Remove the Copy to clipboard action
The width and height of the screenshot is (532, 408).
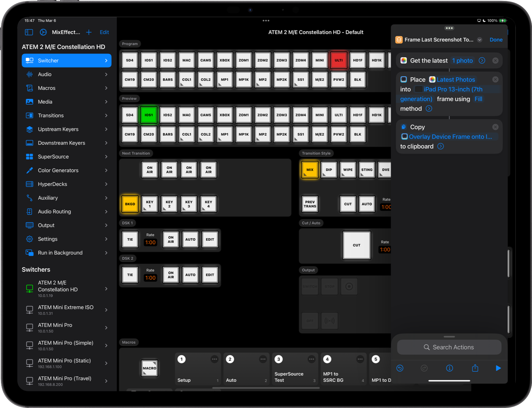coord(495,127)
